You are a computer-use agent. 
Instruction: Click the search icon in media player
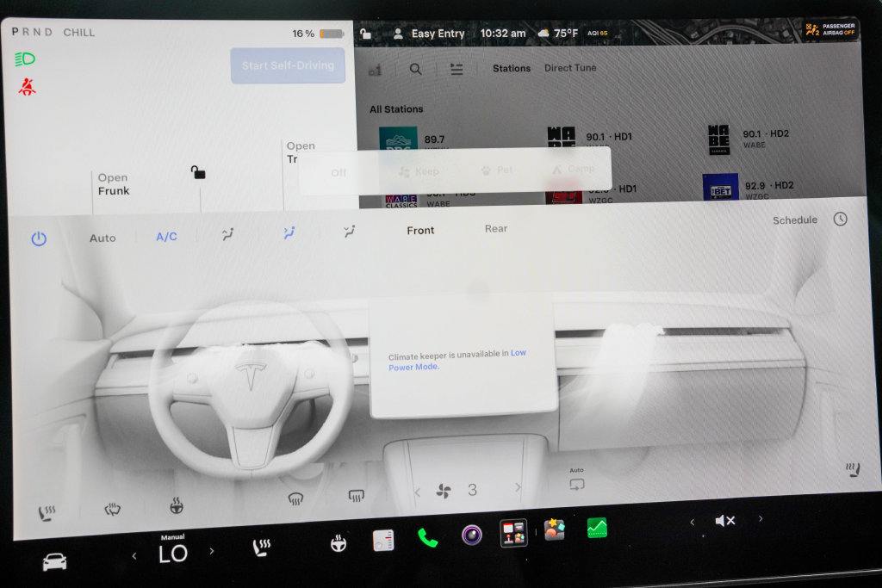click(415, 69)
